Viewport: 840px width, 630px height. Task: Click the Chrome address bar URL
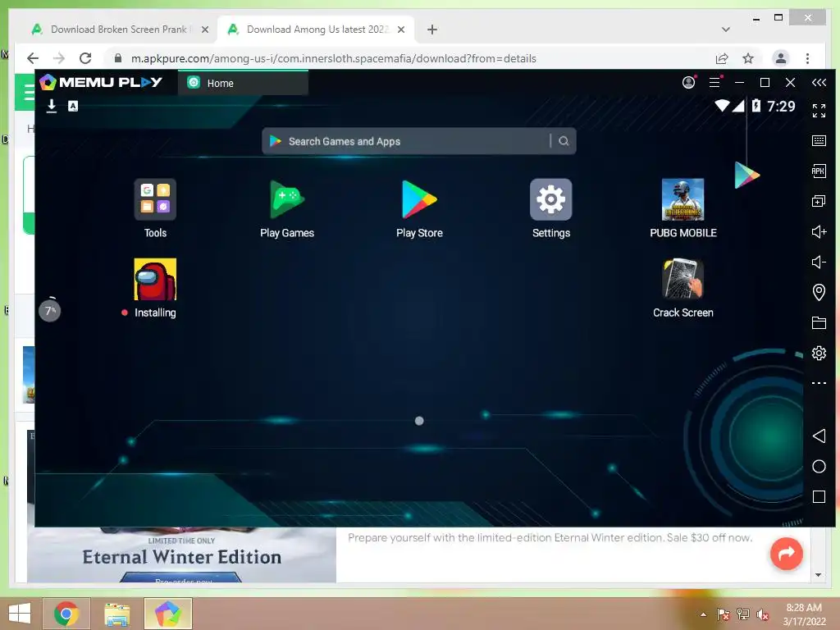(x=333, y=58)
